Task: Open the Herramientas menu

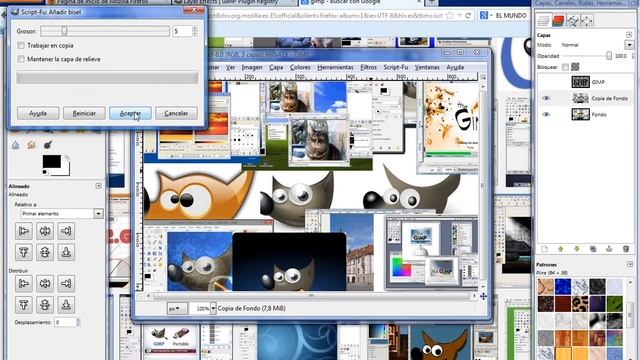Action: pyautogui.click(x=335, y=67)
